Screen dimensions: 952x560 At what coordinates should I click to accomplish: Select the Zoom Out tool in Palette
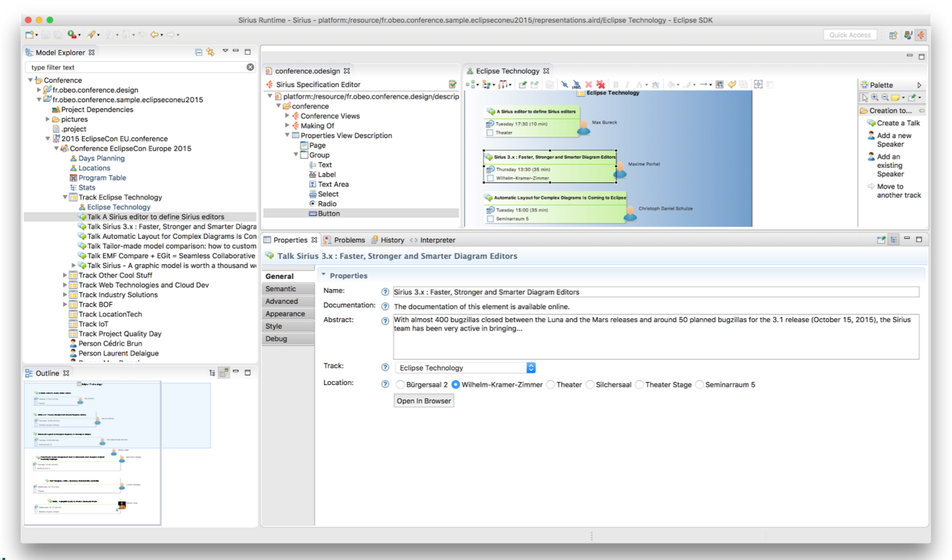[x=885, y=98]
